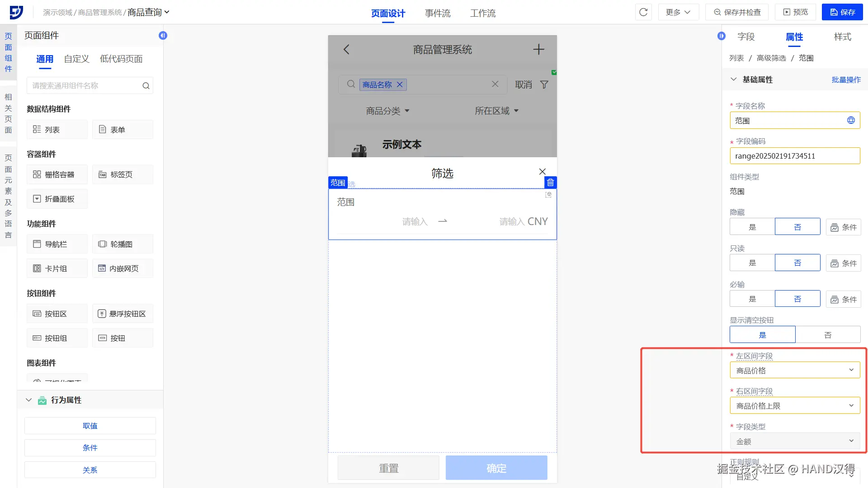This screenshot has width=868, height=488.
Task: Click the globe icon in 字段名称 field
Action: [851, 120]
